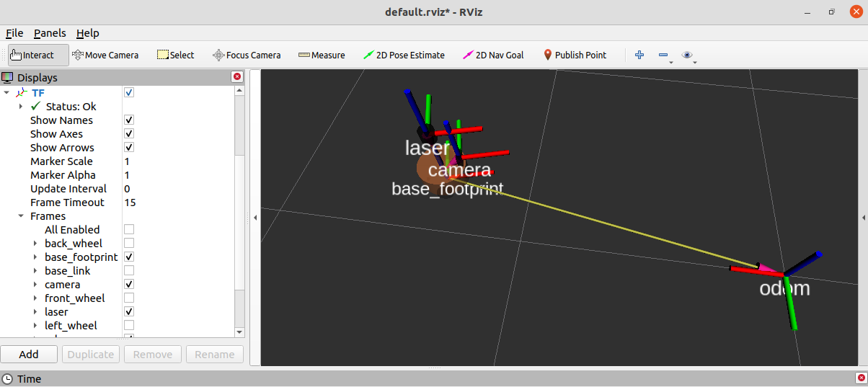
Task: Click the Add display button
Action: click(x=29, y=354)
